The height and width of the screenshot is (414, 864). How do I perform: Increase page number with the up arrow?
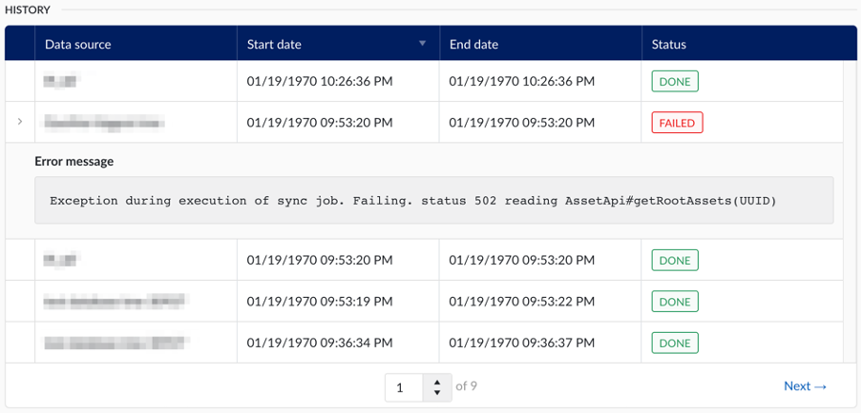[x=437, y=381]
